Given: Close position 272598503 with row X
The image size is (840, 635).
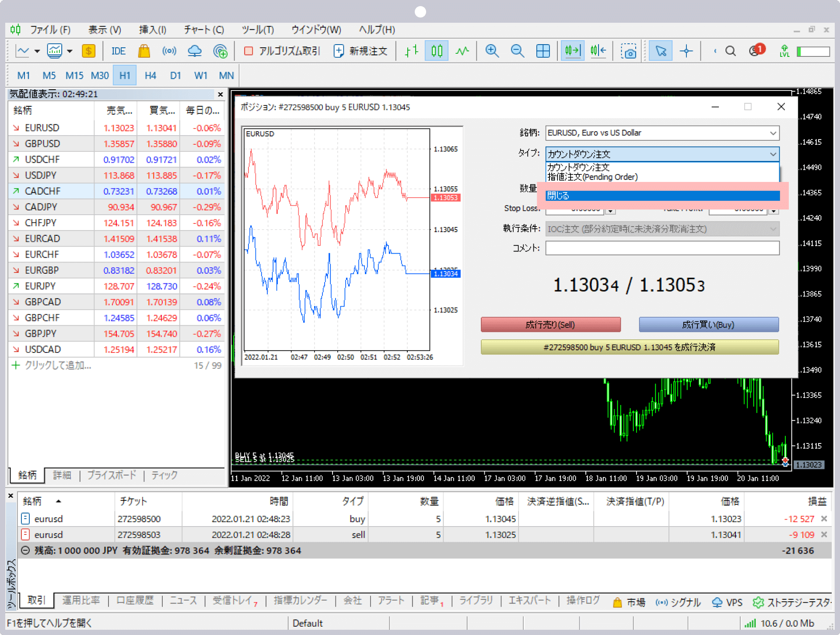Looking at the screenshot, I should (824, 534).
